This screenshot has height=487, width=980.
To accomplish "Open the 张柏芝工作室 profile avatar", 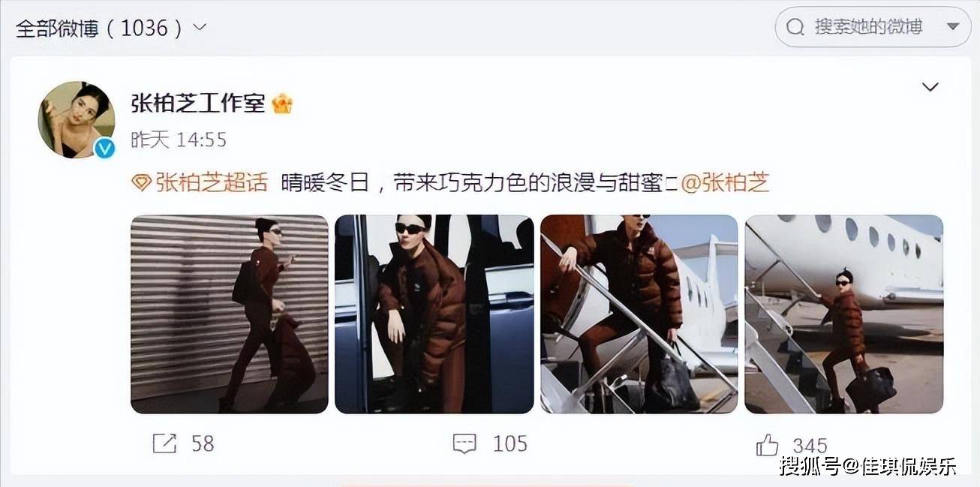I will pyautogui.click(x=77, y=119).
